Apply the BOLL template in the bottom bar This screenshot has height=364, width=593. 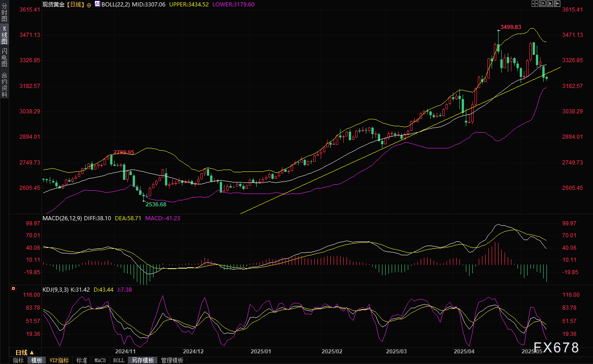(x=118, y=360)
